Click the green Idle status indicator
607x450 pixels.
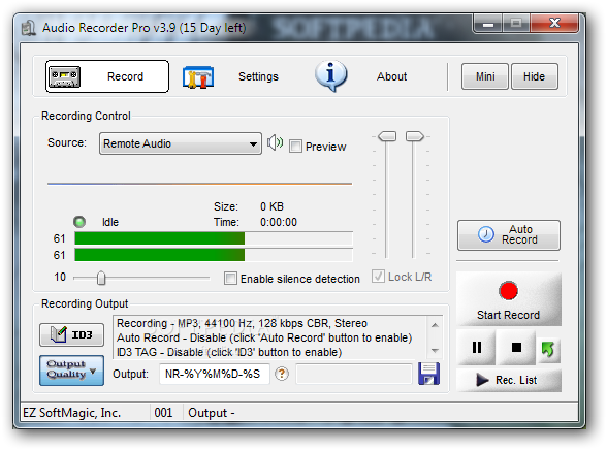point(80,222)
